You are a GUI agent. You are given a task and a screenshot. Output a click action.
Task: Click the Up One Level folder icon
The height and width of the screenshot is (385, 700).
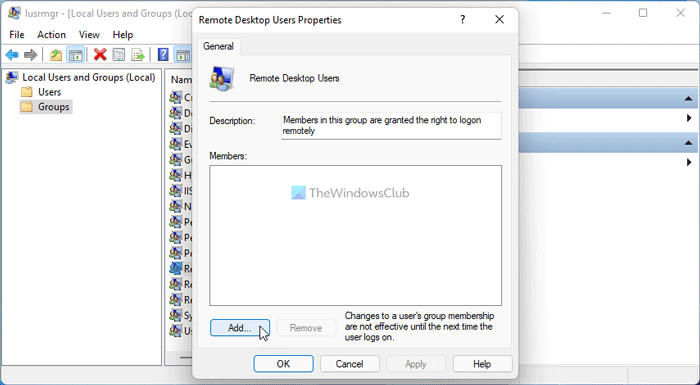click(x=56, y=55)
